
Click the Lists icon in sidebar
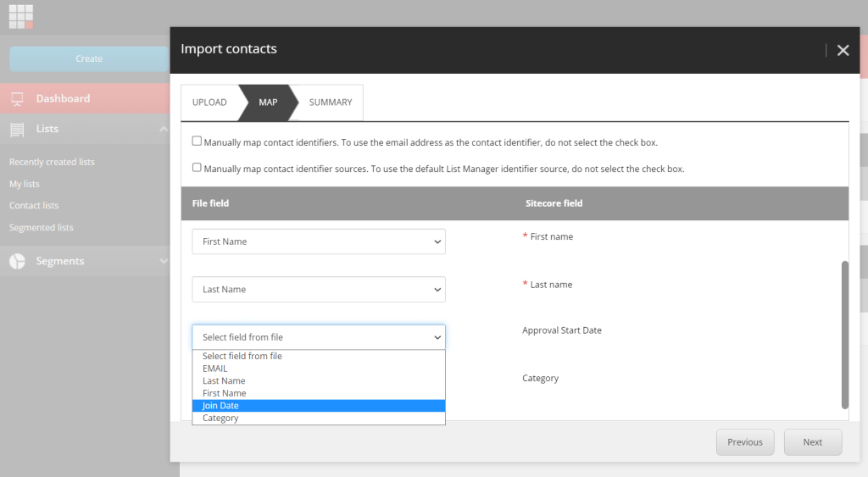click(17, 129)
